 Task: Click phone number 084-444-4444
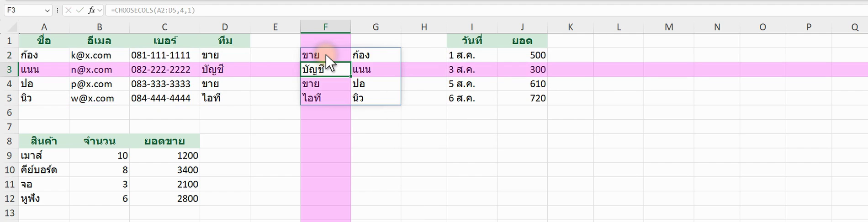[164, 98]
